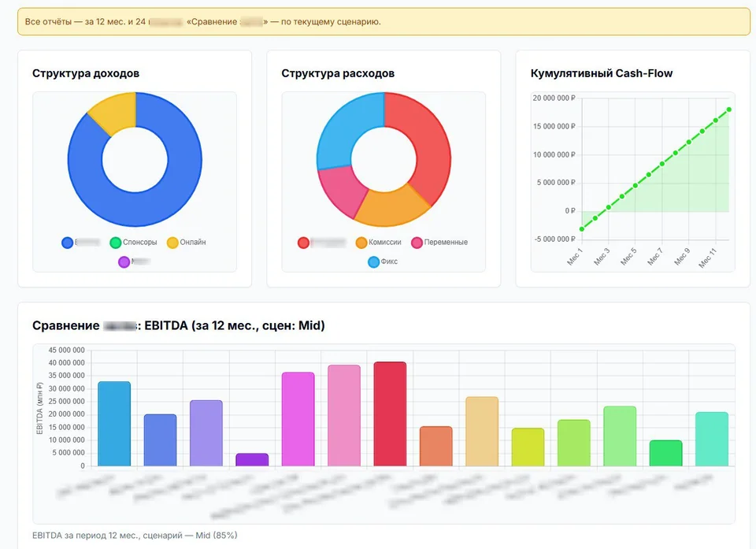This screenshot has width=756, height=549.
Task: Click the -5 000 000 ₽ axis label
Action: (555, 239)
